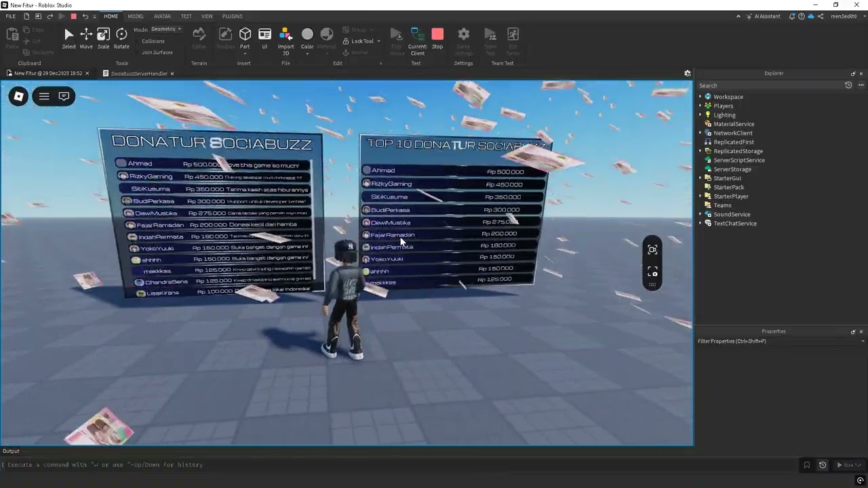Expand the Workspace tree node
This screenshot has width=868, height=488.
(701, 97)
